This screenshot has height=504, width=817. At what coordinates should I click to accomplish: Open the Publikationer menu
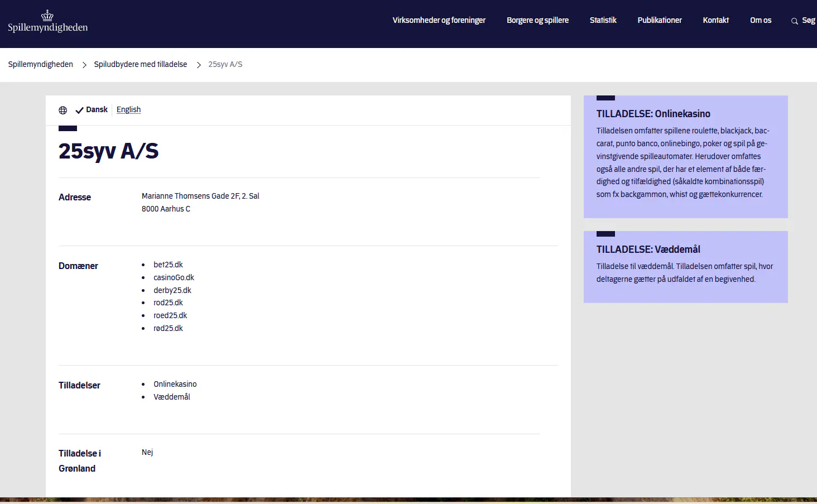660,20
